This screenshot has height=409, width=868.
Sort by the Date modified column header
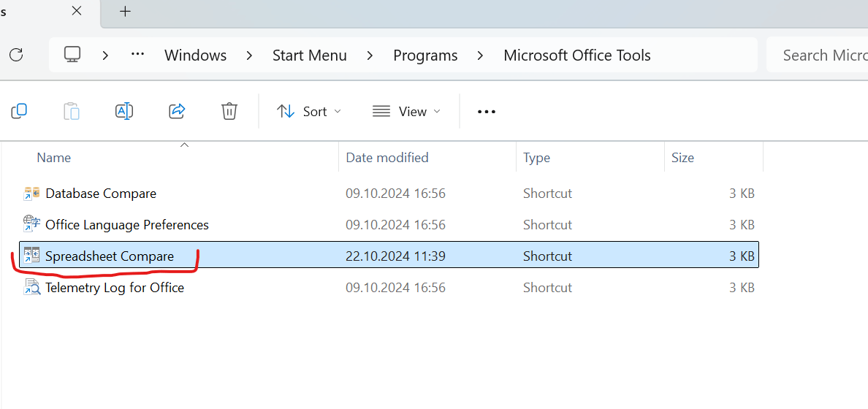click(x=387, y=158)
